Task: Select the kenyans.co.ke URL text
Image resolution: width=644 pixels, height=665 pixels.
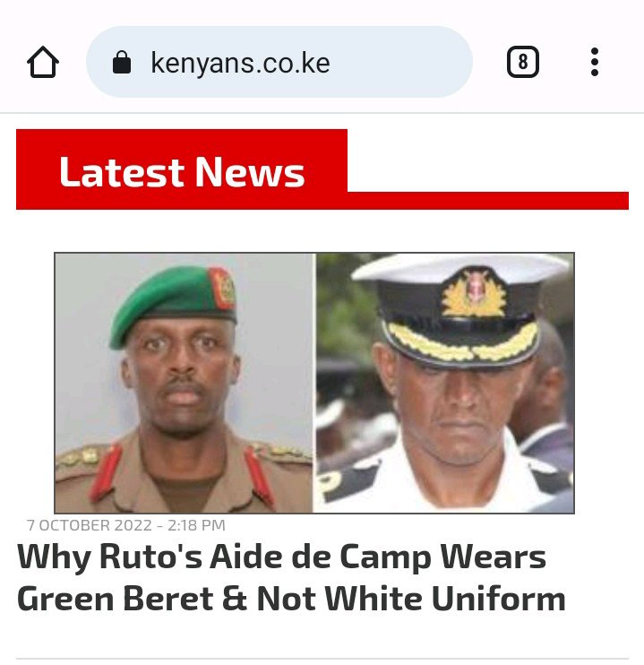Action: point(240,64)
